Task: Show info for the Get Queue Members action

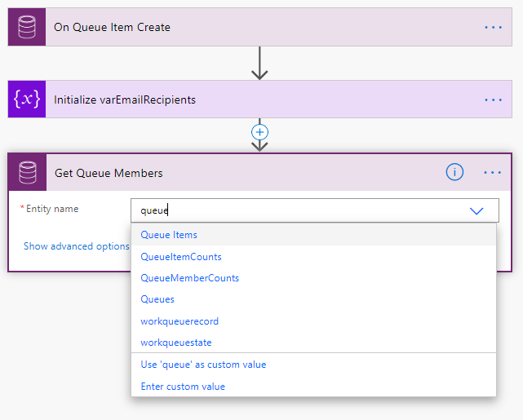Action: [454, 172]
